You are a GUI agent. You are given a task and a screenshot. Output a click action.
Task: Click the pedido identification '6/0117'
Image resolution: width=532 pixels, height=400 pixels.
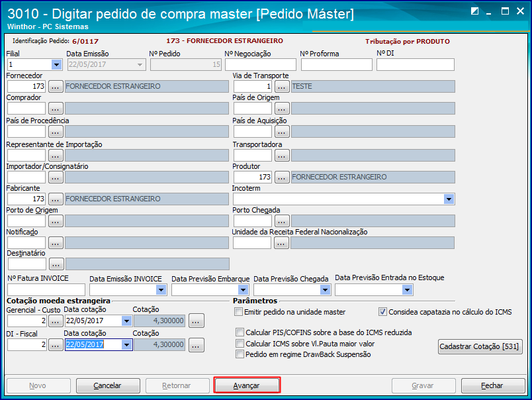(85, 42)
